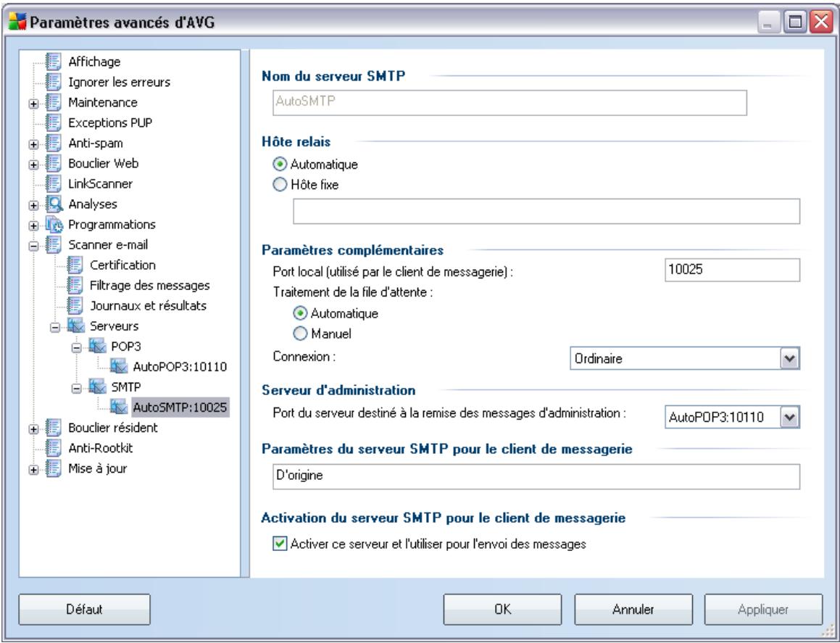Screen dimensions: 840x643
Task: Click the D'origine text field
Action: (536, 476)
